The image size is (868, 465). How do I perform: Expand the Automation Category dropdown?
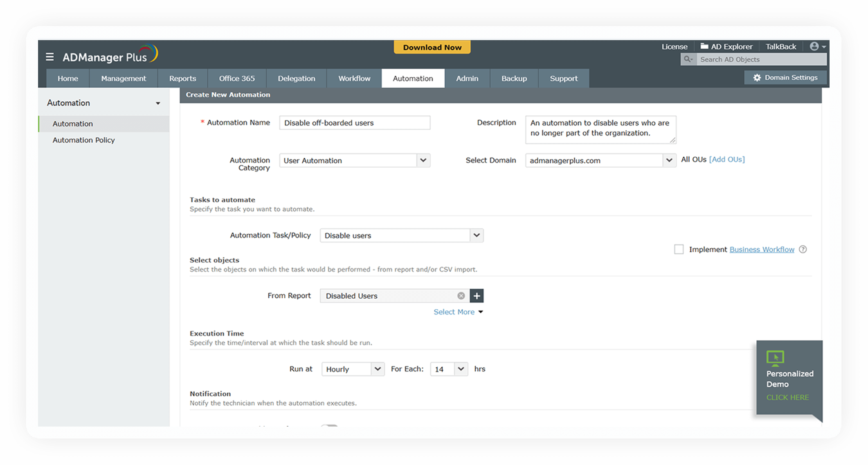point(423,160)
